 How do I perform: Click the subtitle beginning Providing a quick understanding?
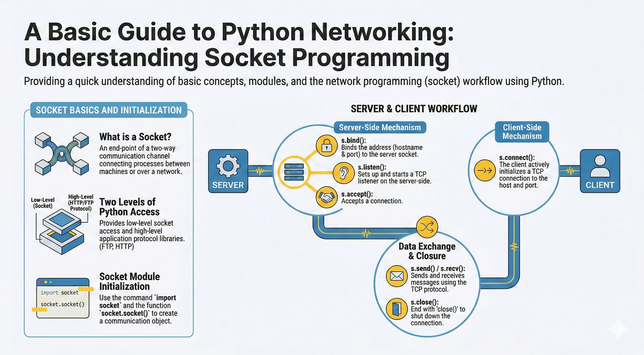[x=294, y=81]
